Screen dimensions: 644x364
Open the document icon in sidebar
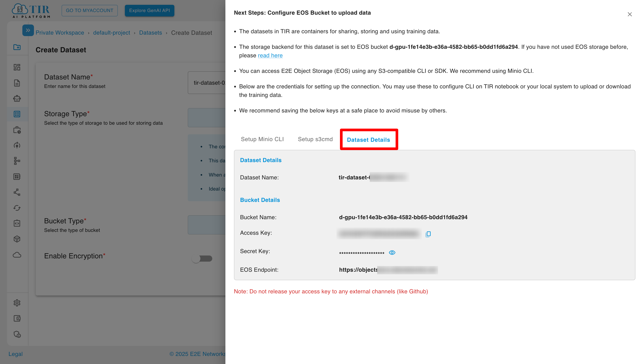coord(17,83)
